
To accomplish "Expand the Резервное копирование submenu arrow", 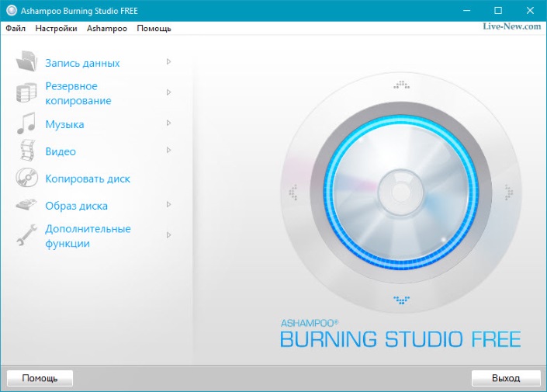I will coord(168,92).
